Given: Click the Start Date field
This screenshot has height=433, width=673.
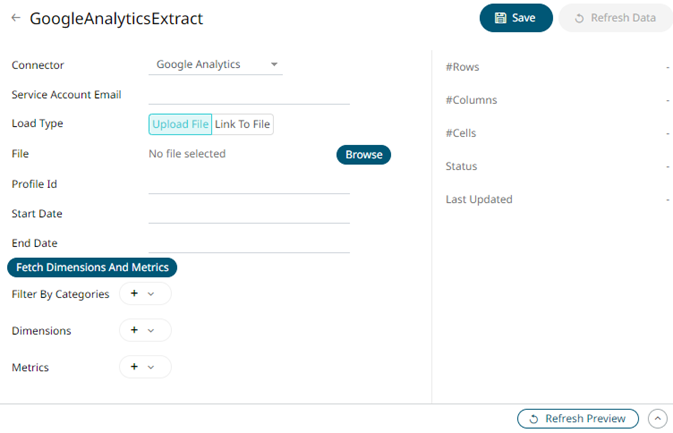Looking at the screenshot, I should (249, 214).
